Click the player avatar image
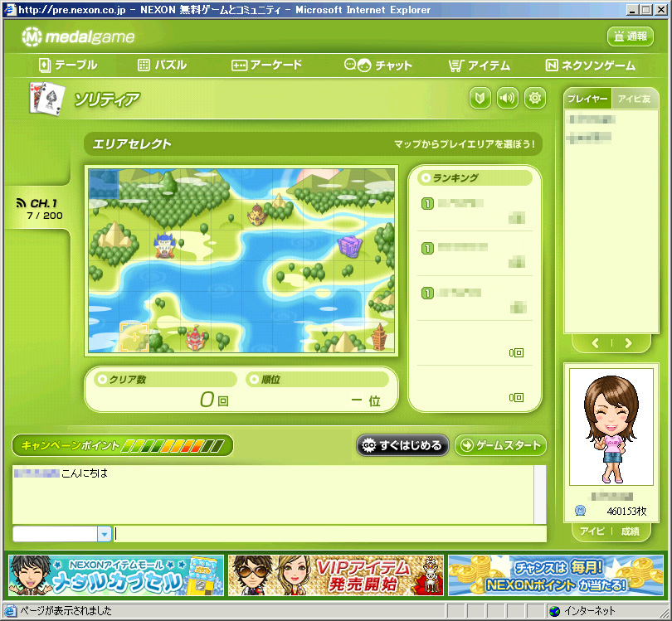Image resolution: width=672 pixels, height=621 pixels. coord(611,427)
